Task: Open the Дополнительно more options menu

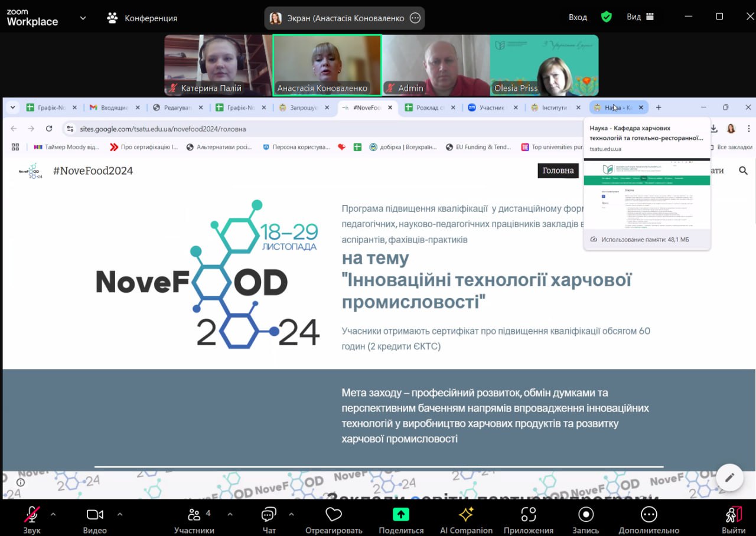Action: [649, 520]
